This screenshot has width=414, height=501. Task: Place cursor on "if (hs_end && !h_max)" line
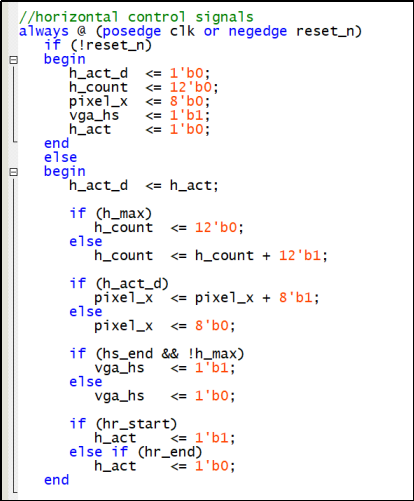pyautogui.click(x=157, y=354)
